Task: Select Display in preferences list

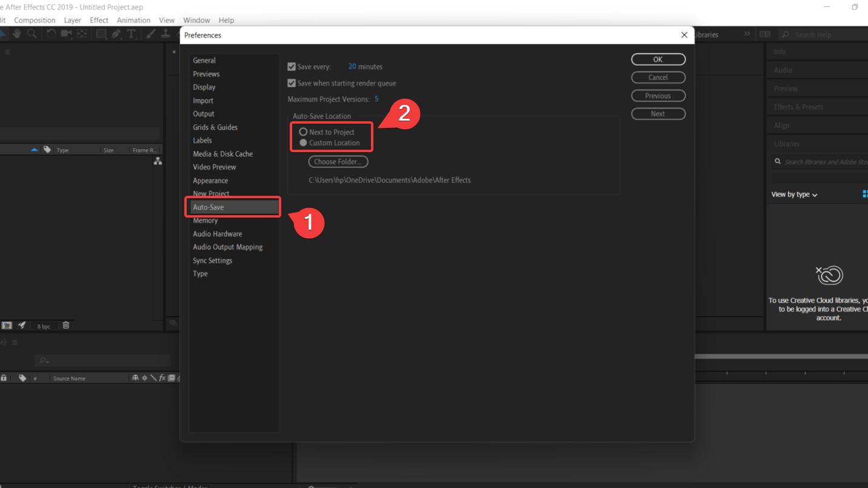Action: click(204, 87)
